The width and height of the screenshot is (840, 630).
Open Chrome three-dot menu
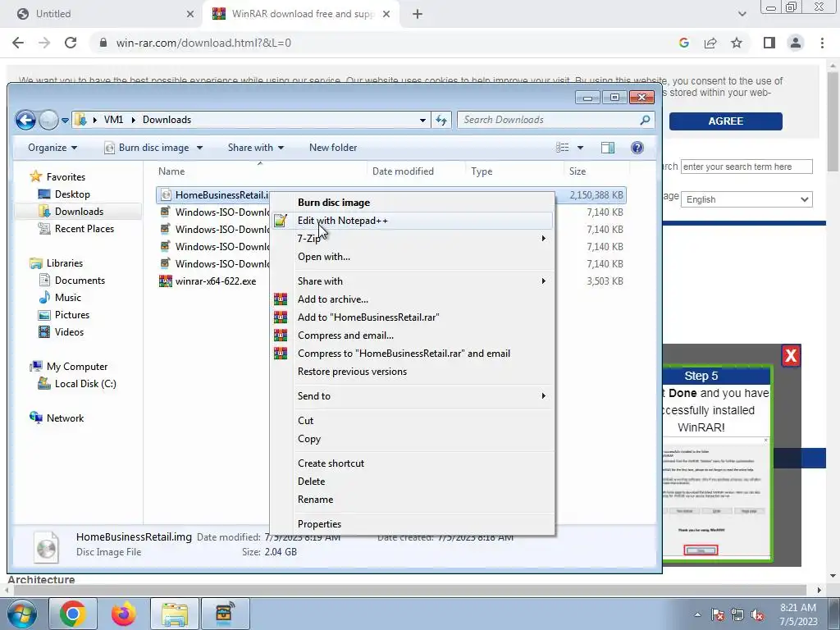822,43
